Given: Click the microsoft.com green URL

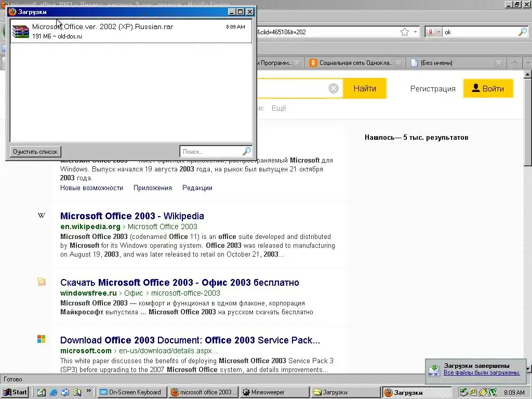Looking at the screenshot, I should tap(86, 351).
